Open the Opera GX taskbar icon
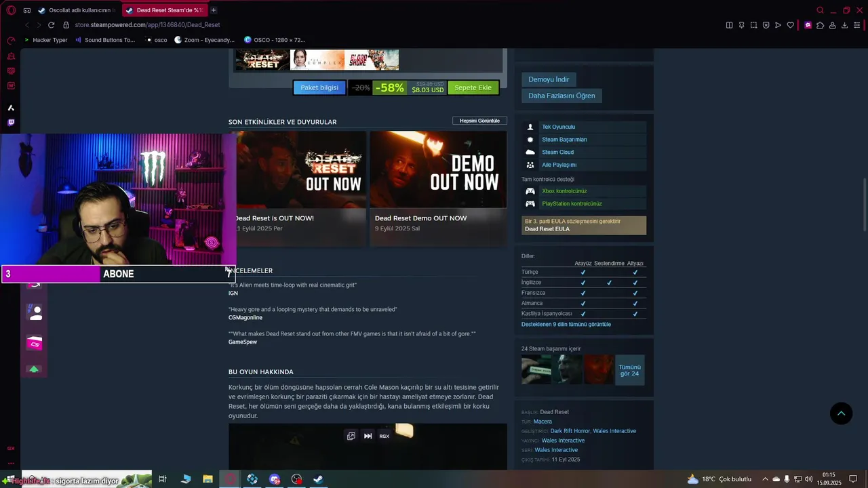 (x=230, y=479)
